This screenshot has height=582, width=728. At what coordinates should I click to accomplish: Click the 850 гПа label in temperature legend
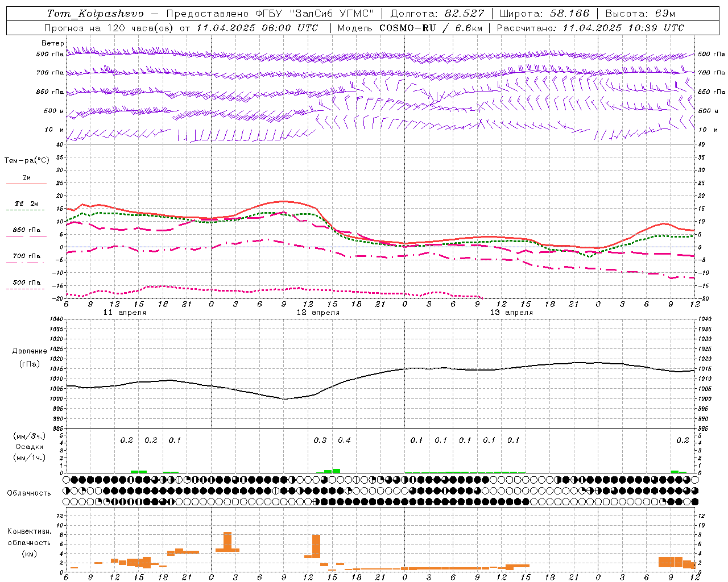[27, 230]
